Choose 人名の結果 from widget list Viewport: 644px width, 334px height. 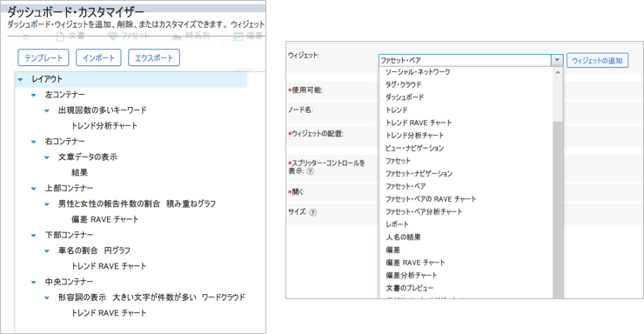point(403,237)
